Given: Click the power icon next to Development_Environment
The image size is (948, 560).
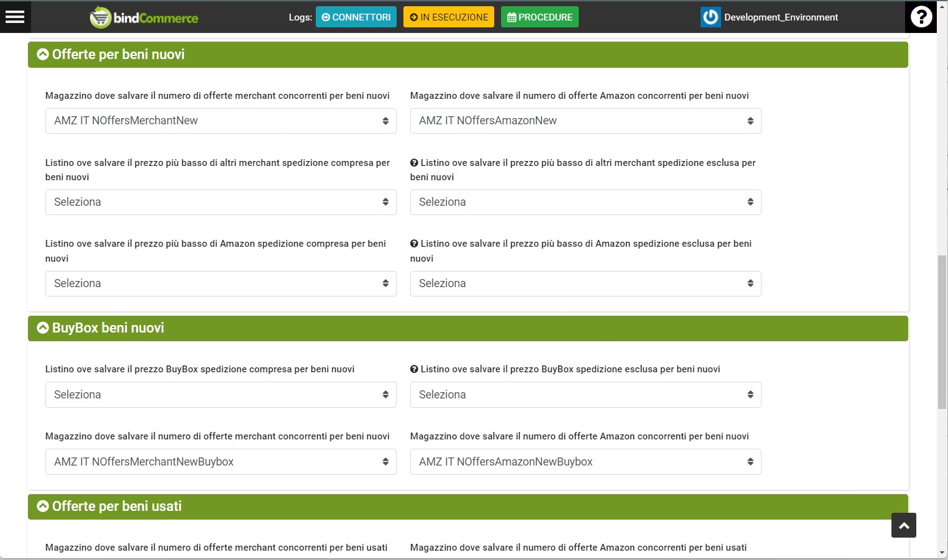Looking at the screenshot, I should 710,17.
